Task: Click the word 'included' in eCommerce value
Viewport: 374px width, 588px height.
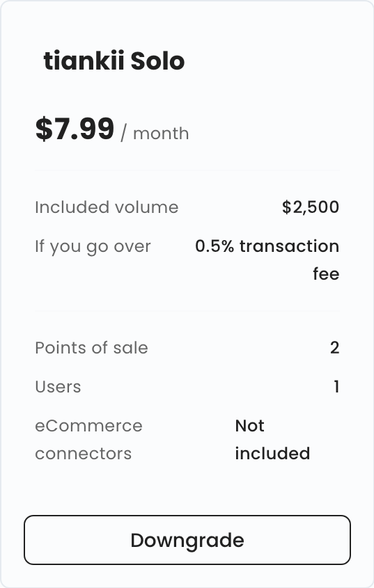Action: 272,454
